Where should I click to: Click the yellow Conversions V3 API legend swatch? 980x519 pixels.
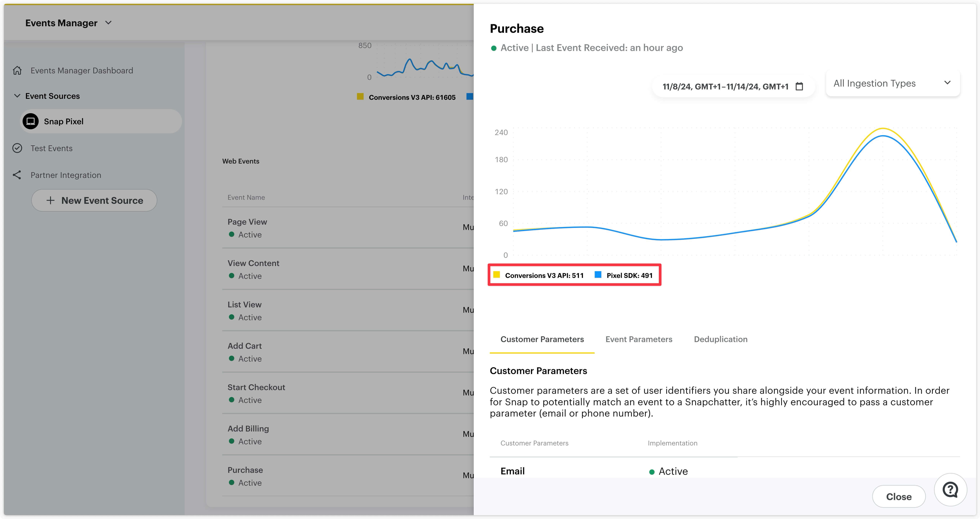497,275
